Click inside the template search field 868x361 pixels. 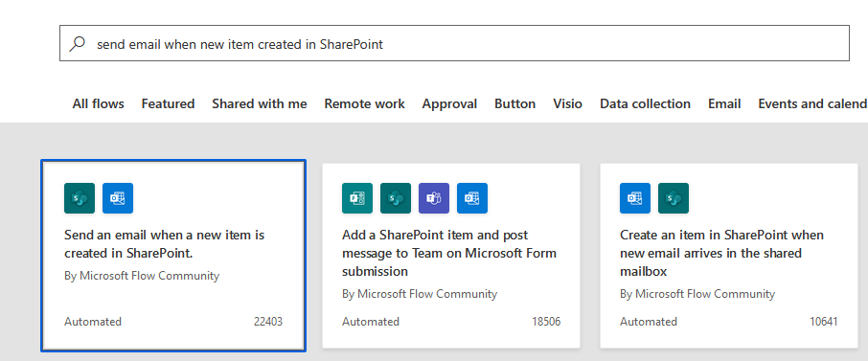point(454,43)
